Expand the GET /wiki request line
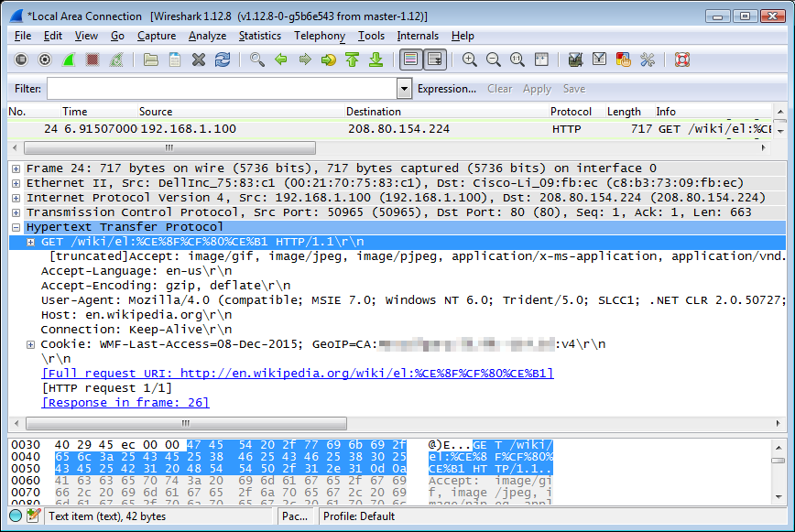This screenshot has height=532, width=795. click(31, 242)
